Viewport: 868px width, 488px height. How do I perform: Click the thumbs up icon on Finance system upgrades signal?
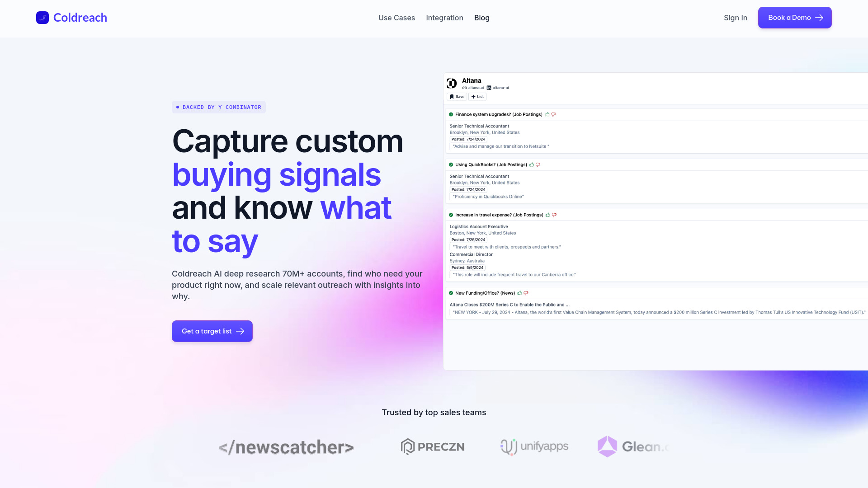(x=547, y=114)
